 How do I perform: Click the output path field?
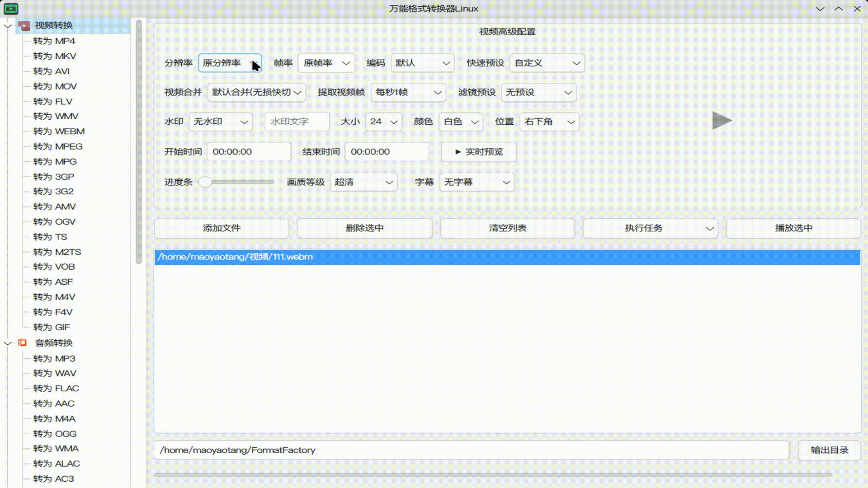pyautogui.click(x=472, y=450)
